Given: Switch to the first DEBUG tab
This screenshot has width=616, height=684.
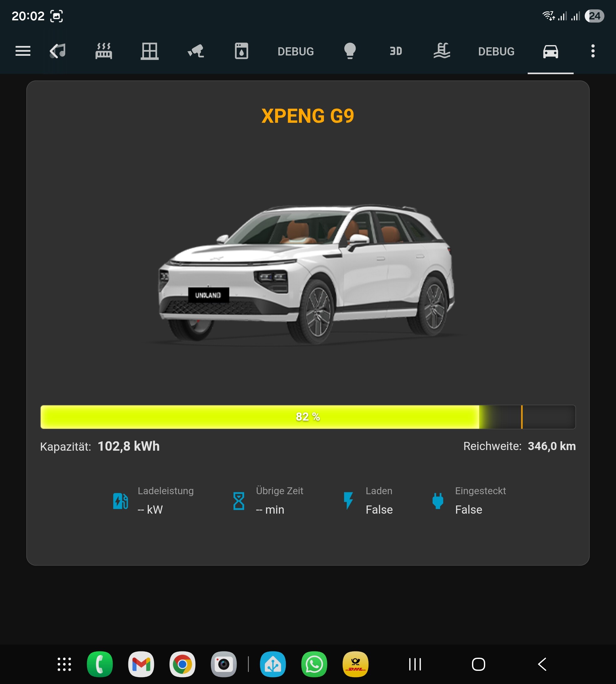Looking at the screenshot, I should pos(295,51).
